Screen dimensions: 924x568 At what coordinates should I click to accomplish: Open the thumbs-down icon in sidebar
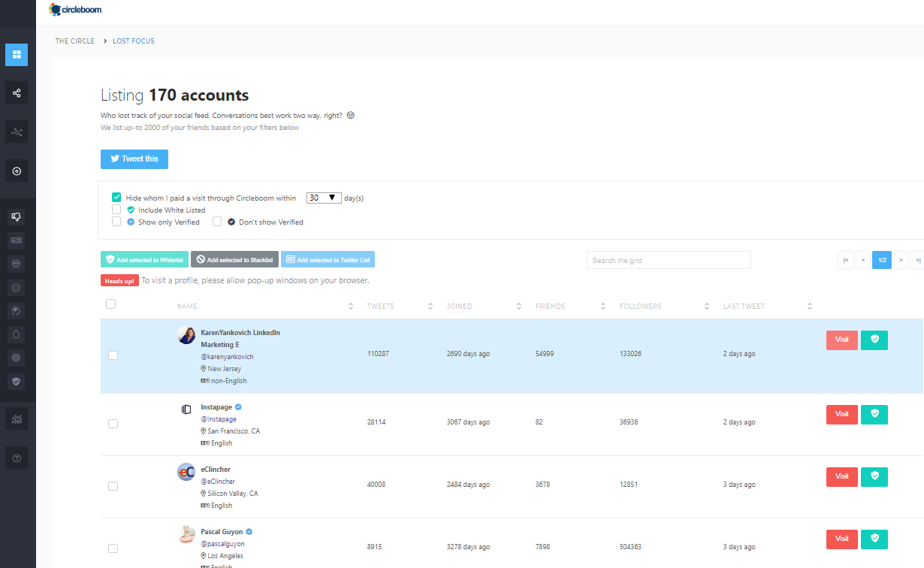[x=17, y=216]
